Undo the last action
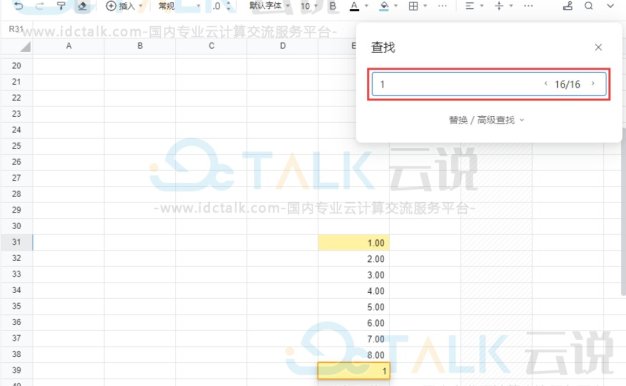This screenshot has height=386, width=626. [x=19, y=6]
